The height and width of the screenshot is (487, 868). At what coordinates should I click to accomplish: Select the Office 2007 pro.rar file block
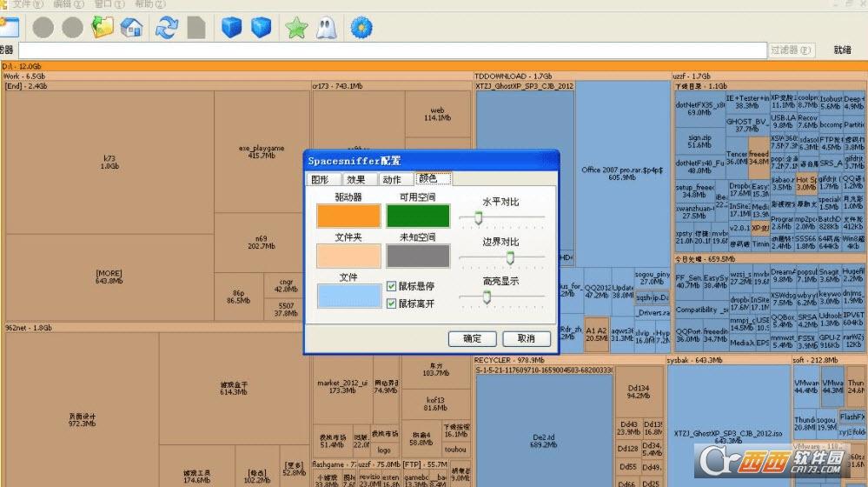622,173
